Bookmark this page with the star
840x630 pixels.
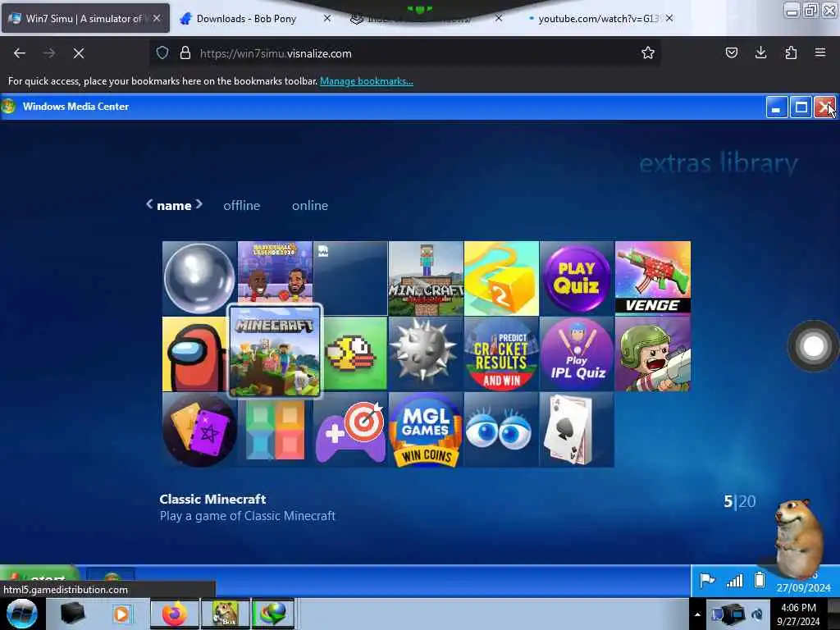click(x=648, y=53)
